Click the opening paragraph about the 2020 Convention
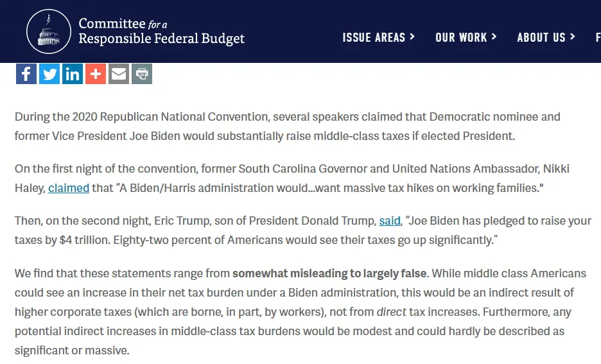 click(287, 126)
